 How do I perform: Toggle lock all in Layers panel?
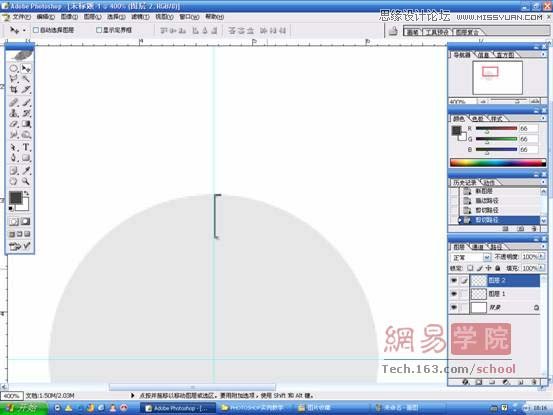coord(497,268)
